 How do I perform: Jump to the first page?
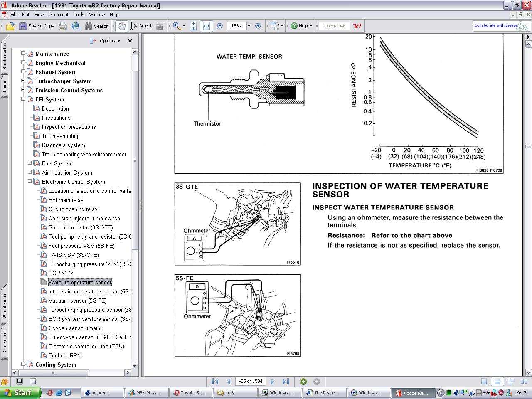click(x=215, y=382)
